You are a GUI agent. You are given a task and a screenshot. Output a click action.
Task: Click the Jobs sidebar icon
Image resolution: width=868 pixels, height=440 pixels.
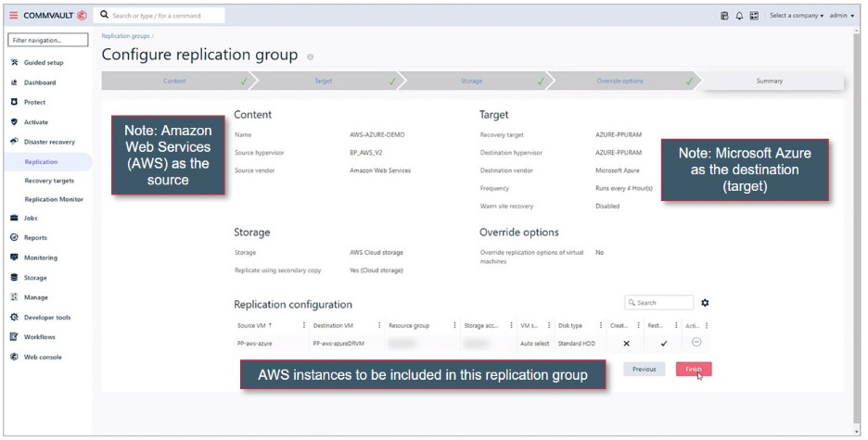pyautogui.click(x=15, y=218)
